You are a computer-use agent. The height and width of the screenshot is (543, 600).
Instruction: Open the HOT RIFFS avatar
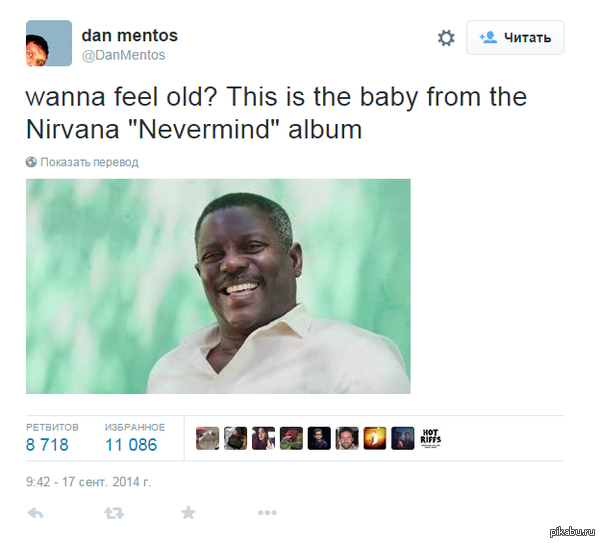[x=431, y=438]
